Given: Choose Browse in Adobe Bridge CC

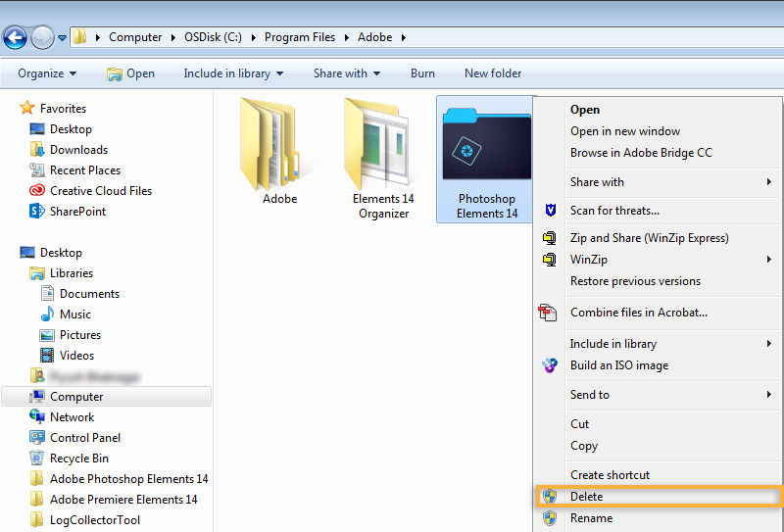Looking at the screenshot, I should coord(641,153).
